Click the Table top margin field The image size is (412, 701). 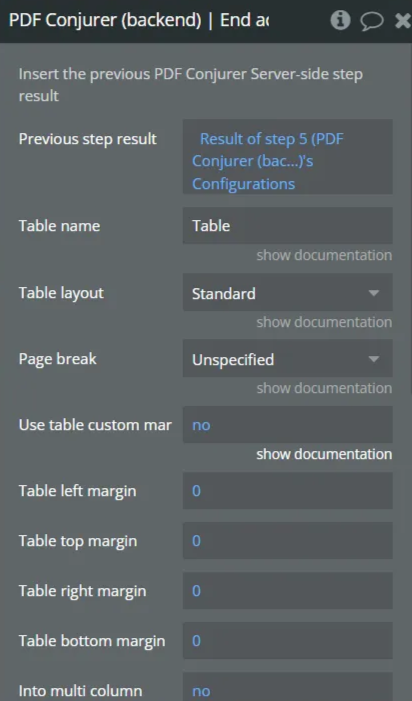[288, 541]
